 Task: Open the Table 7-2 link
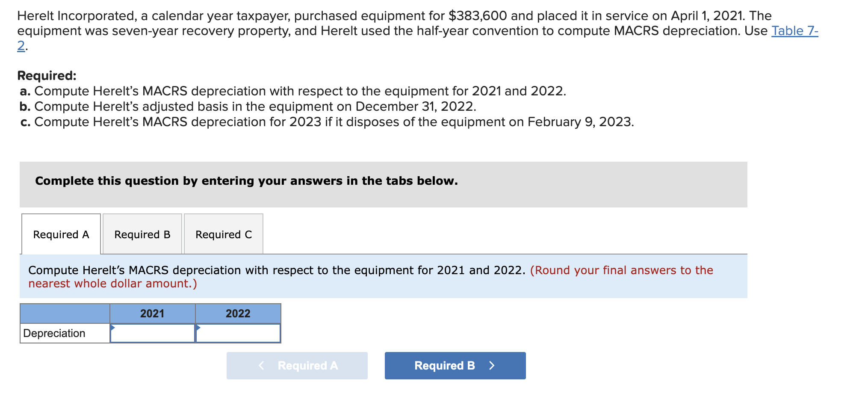click(x=794, y=31)
